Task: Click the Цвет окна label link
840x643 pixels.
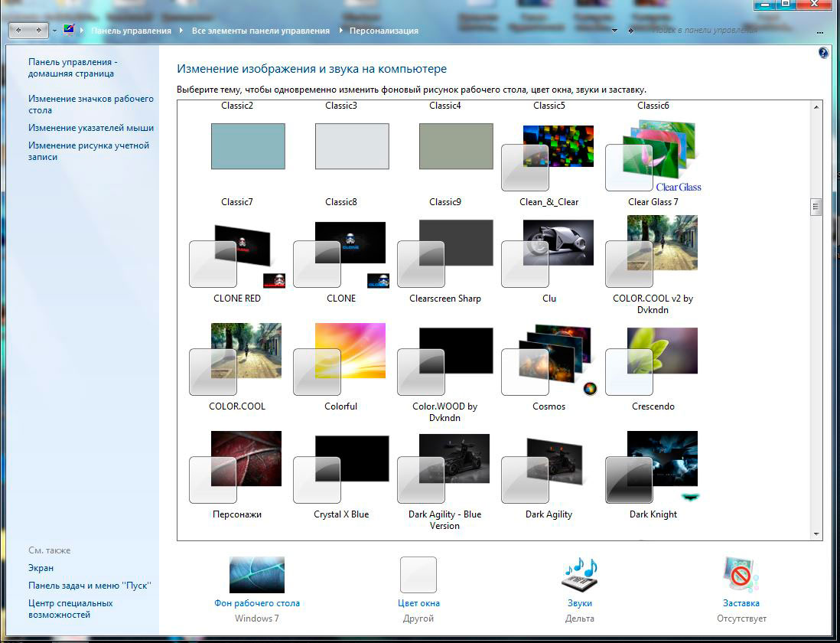Action: click(x=418, y=603)
